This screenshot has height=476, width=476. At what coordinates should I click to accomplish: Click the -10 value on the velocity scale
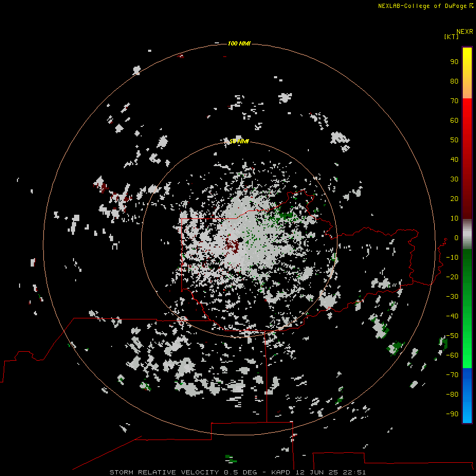[452, 258]
